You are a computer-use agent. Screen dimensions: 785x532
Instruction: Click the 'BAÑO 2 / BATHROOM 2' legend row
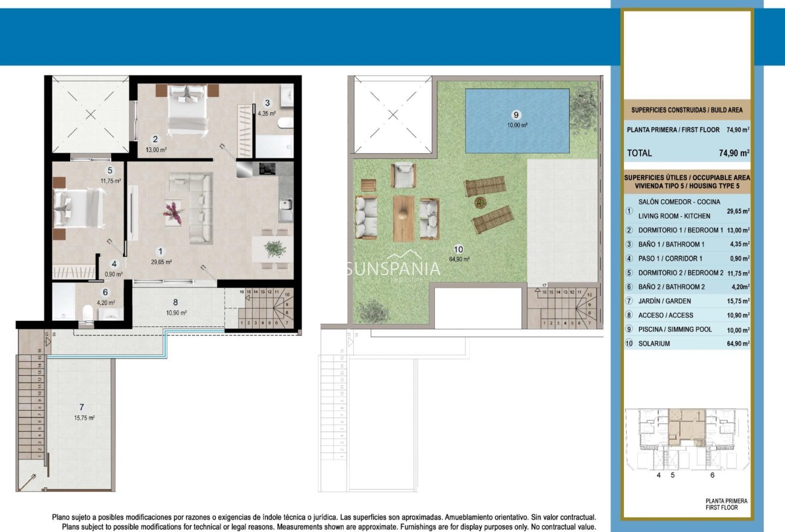pos(687,287)
